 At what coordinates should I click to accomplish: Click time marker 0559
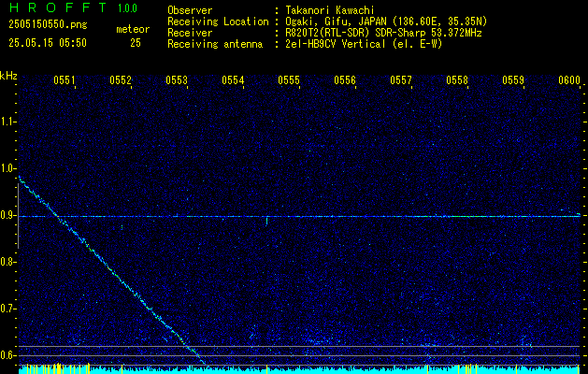click(513, 79)
